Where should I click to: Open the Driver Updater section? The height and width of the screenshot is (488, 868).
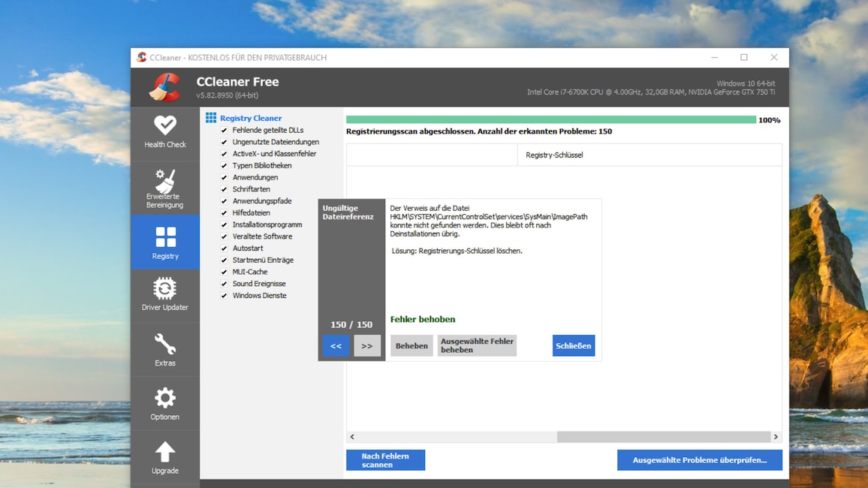coord(165,296)
